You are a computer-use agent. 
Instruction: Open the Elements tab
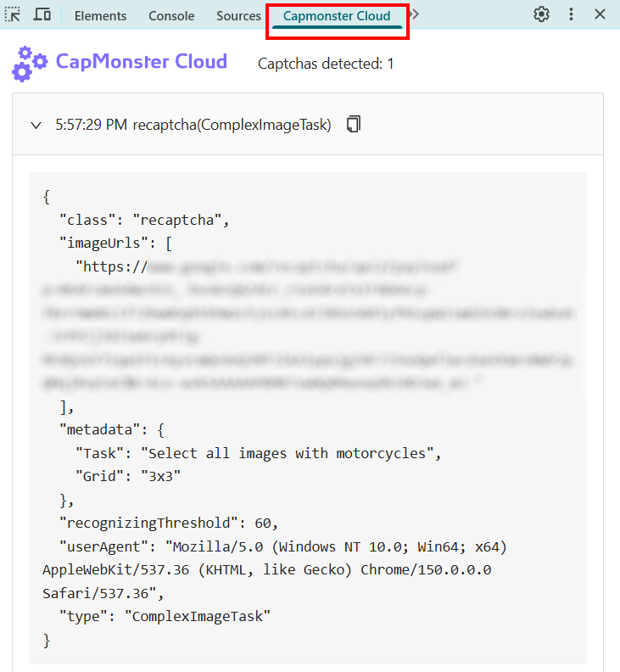pyautogui.click(x=100, y=16)
